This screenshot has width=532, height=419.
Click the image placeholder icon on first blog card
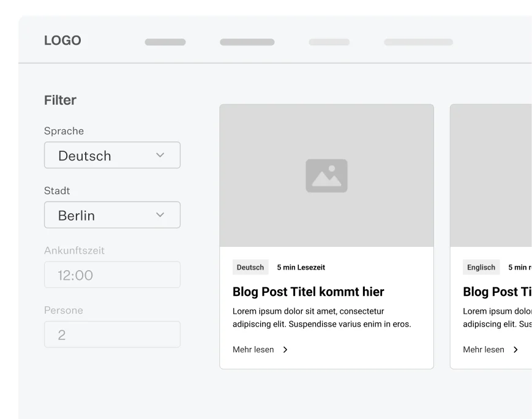[326, 175]
